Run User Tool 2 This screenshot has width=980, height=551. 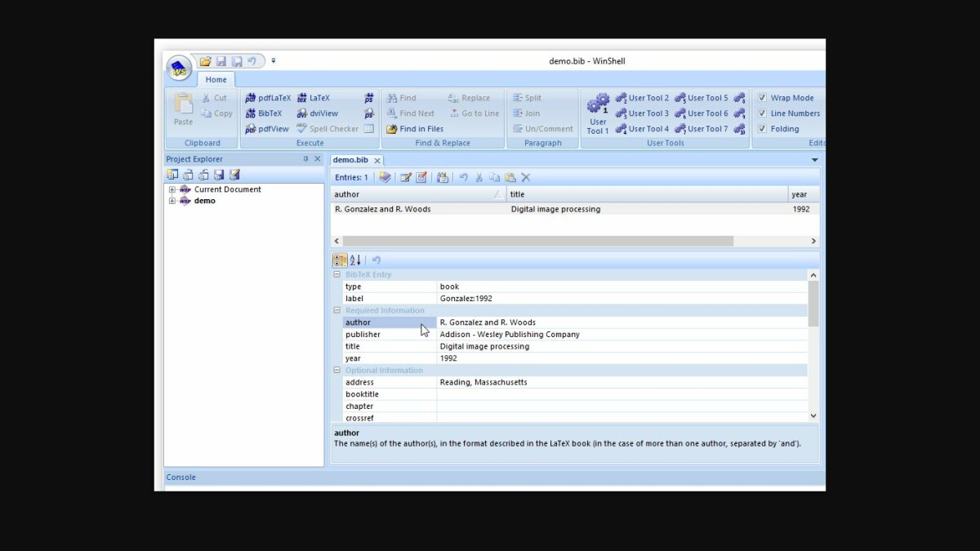(x=642, y=98)
